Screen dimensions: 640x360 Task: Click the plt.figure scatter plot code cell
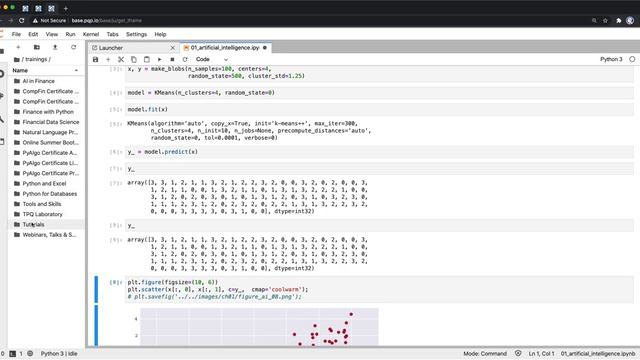pyautogui.click(x=379, y=289)
